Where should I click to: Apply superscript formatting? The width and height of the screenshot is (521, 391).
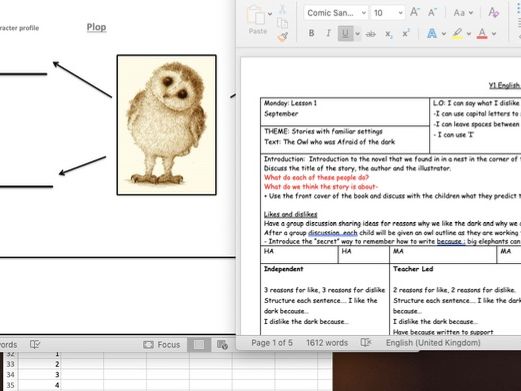point(405,33)
